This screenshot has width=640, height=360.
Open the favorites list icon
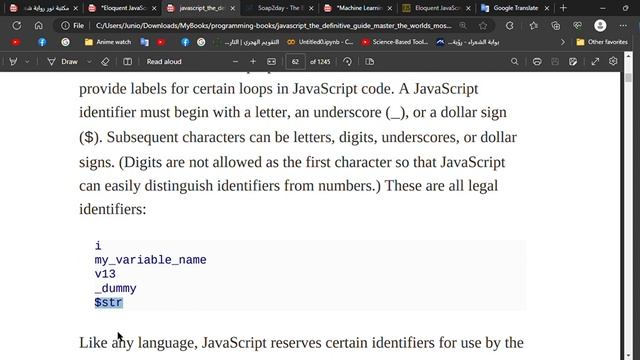(533, 26)
